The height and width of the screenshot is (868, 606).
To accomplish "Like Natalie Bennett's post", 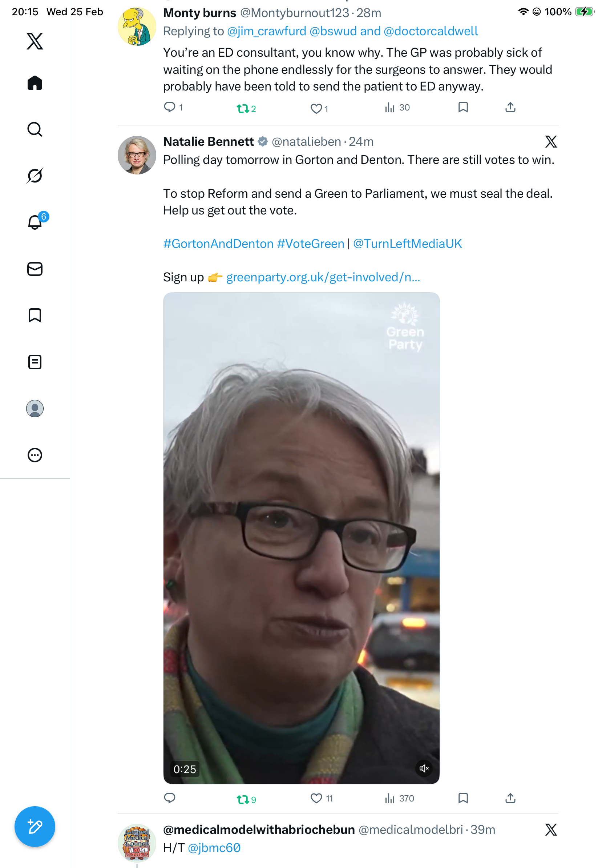I will [316, 799].
